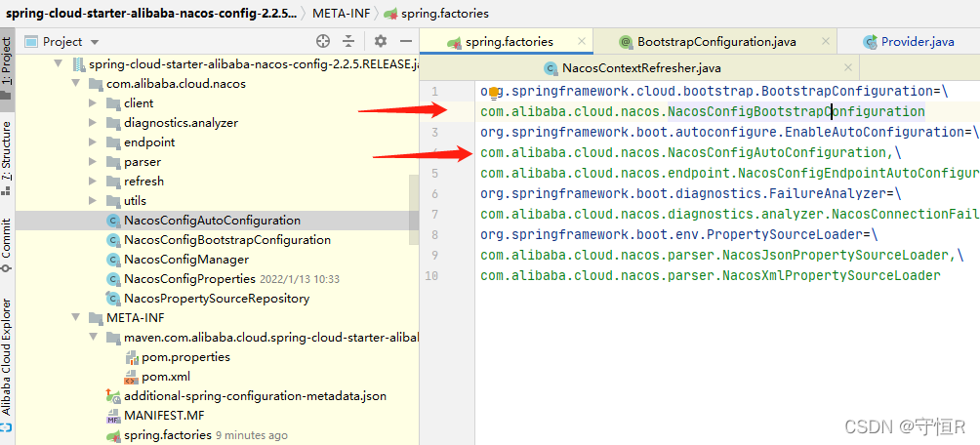Select NacosConfigProperties class in tree

click(189, 279)
